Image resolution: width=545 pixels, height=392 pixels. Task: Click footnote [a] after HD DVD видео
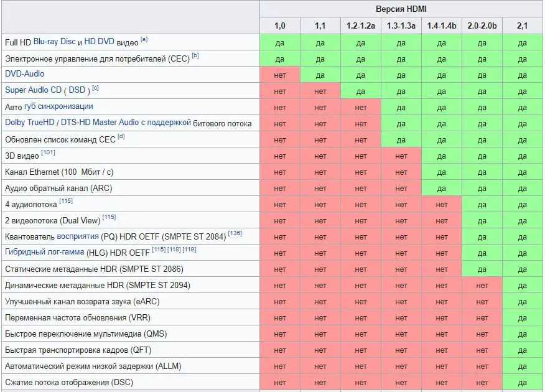click(x=144, y=39)
